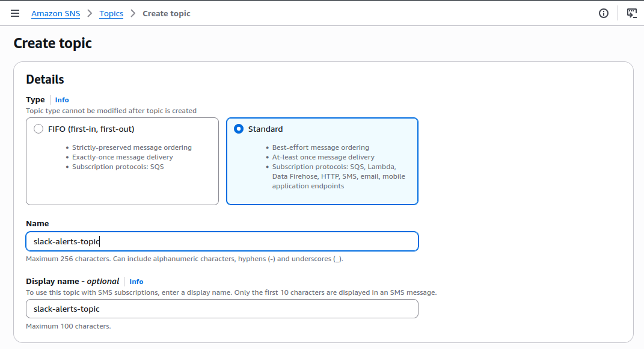Image resolution: width=644 pixels, height=349 pixels.
Task: Open the hamburger navigation menu
Action: (x=15, y=13)
